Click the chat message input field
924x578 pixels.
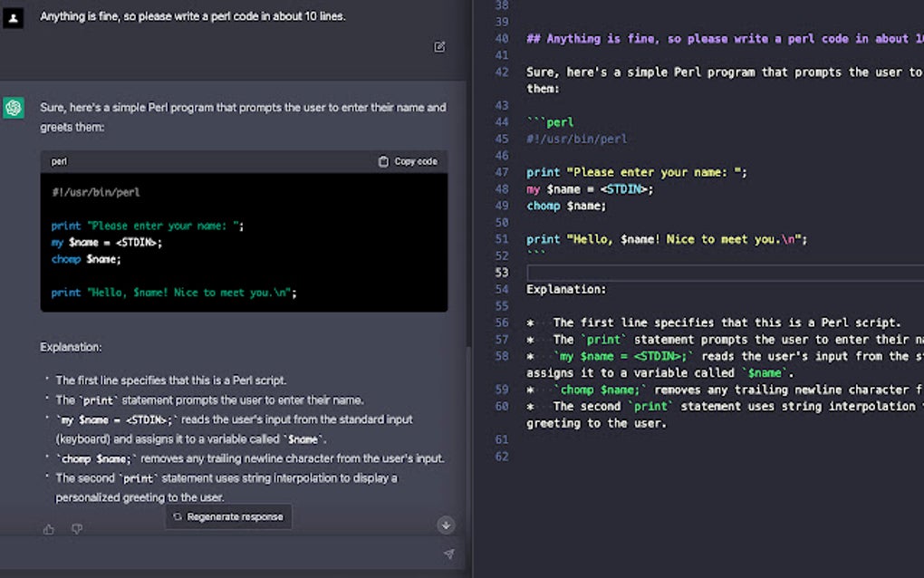point(233,554)
